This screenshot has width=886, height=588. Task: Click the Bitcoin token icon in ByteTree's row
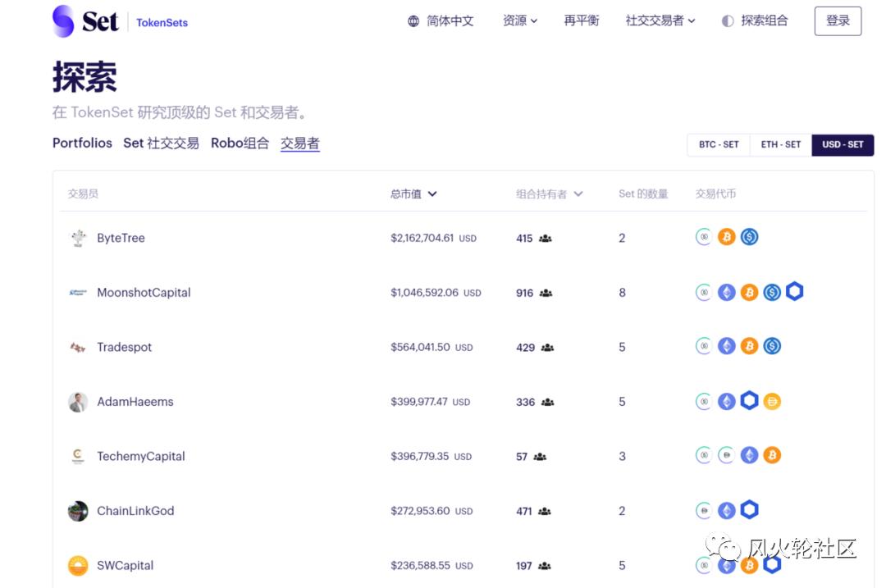point(726,237)
